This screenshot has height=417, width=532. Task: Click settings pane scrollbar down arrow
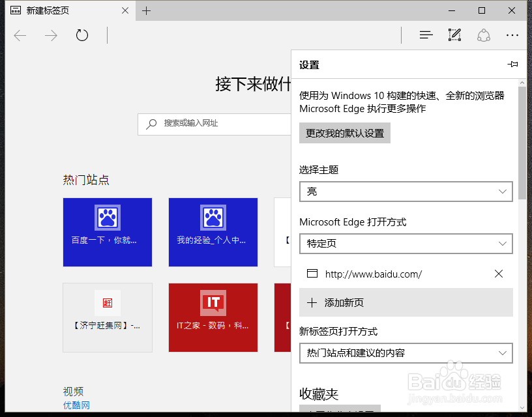point(522,408)
